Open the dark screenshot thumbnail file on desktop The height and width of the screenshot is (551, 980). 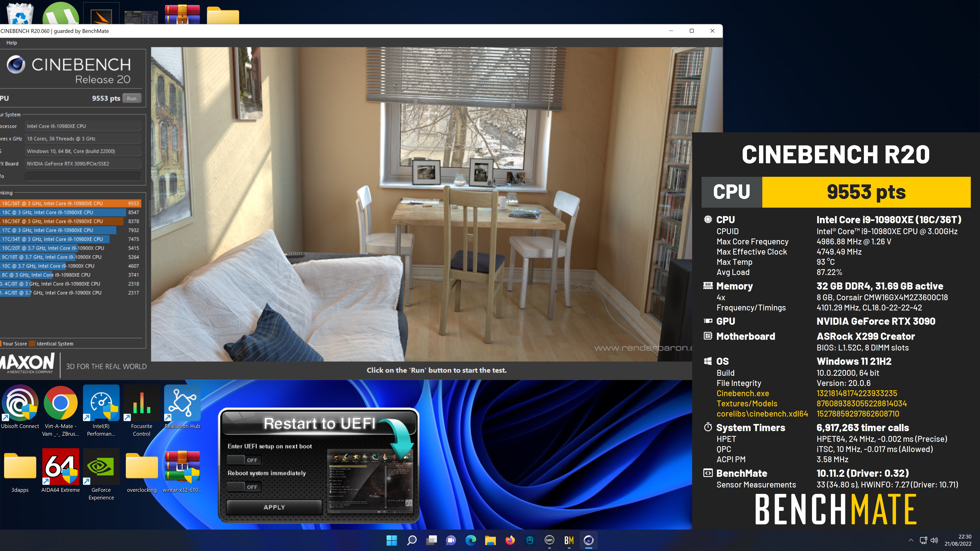[x=142, y=17]
